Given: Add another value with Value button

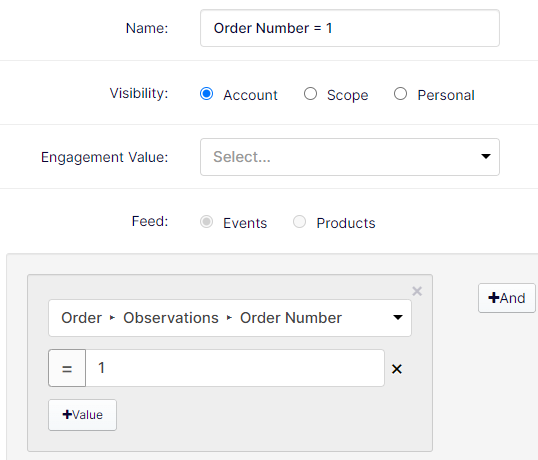Looking at the screenshot, I should pos(82,415).
